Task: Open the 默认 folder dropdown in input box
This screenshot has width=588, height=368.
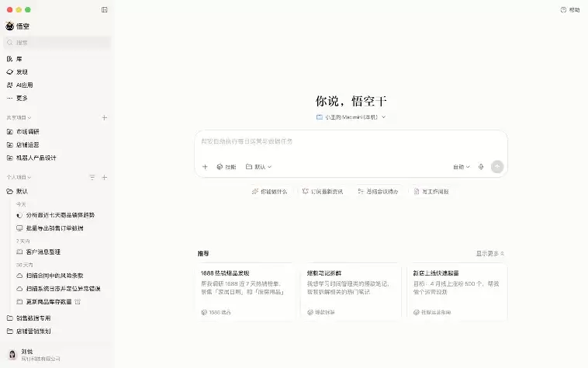Action: pos(259,167)
